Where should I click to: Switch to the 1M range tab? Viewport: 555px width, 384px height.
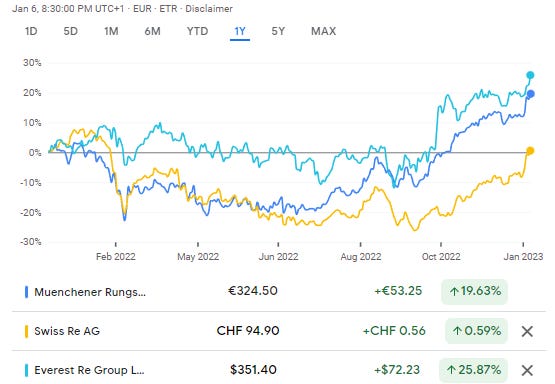111,31
